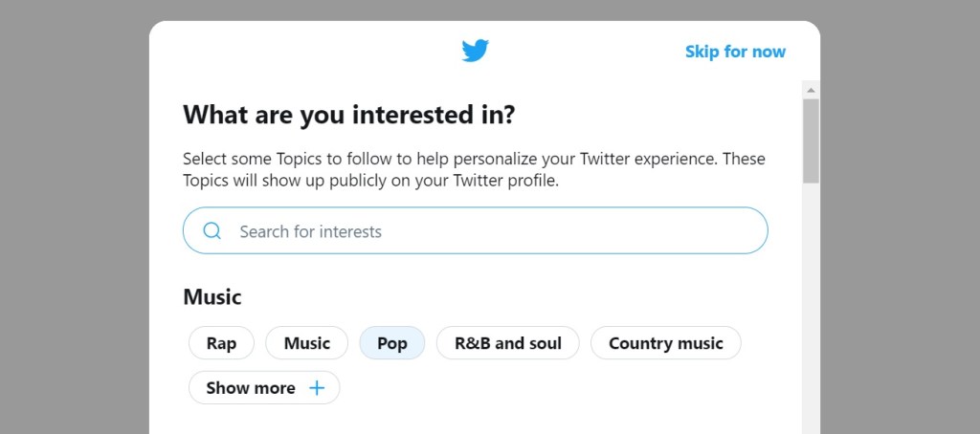Click the Twitter bird logo

(475, 51)
